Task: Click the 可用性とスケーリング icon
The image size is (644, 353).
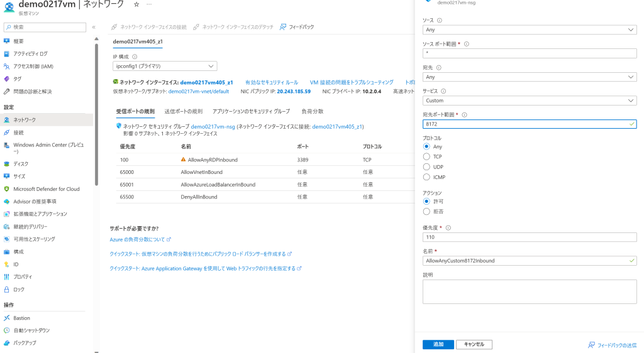Action: coord(6,239)
